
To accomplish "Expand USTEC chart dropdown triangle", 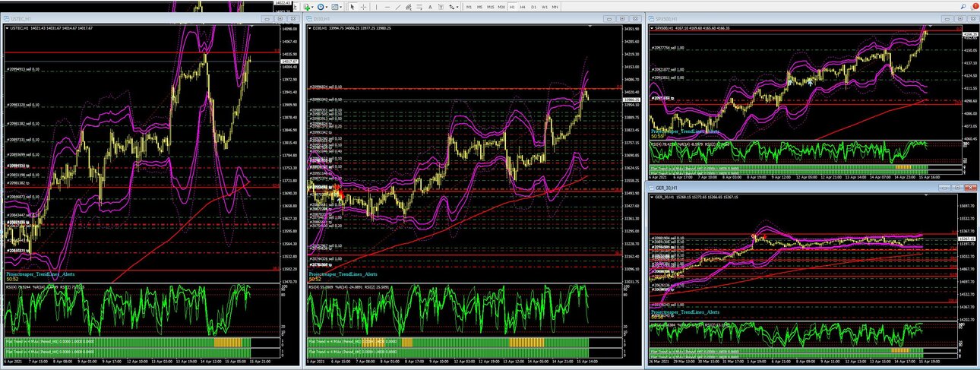I will tap(8, 28).
